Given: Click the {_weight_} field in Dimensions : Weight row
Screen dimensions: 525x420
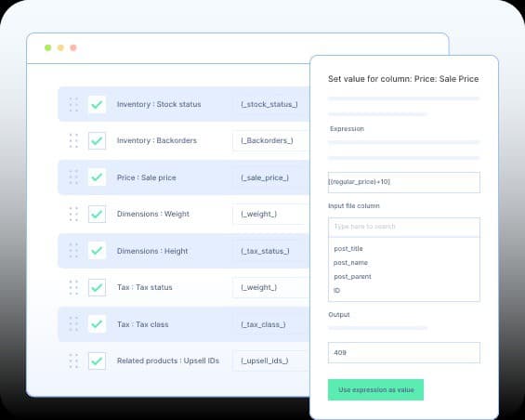Looking at the screenshot, I should [271, 214].
